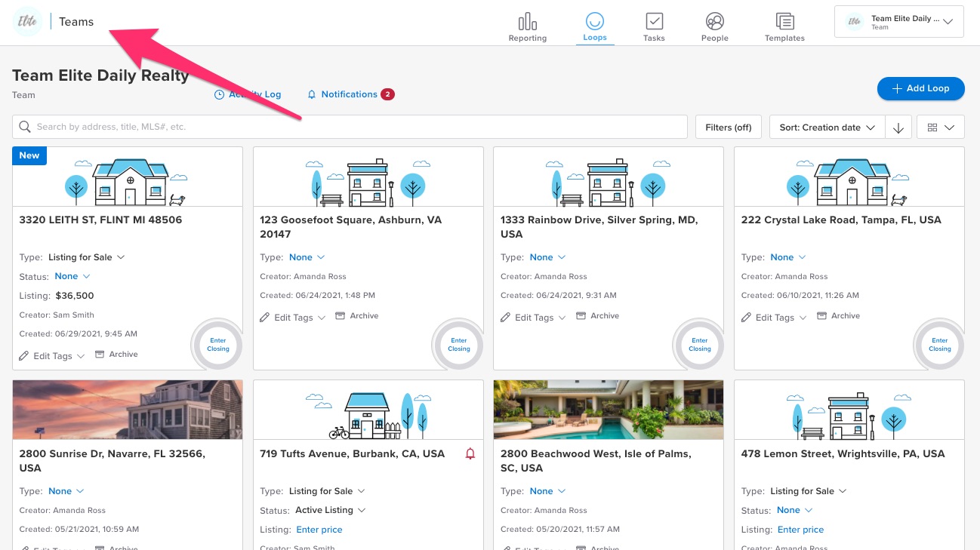Click the red bell on 719 Tufts Avenue

(x=470, y=453)
